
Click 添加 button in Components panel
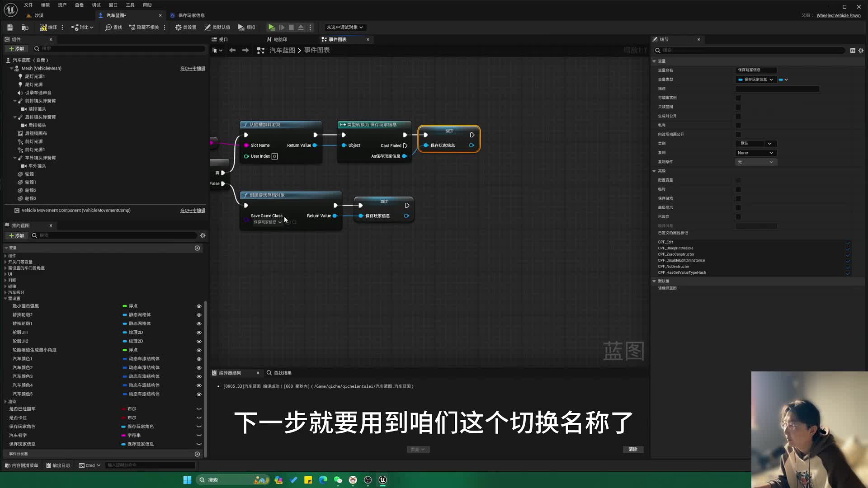pos(17,49)
